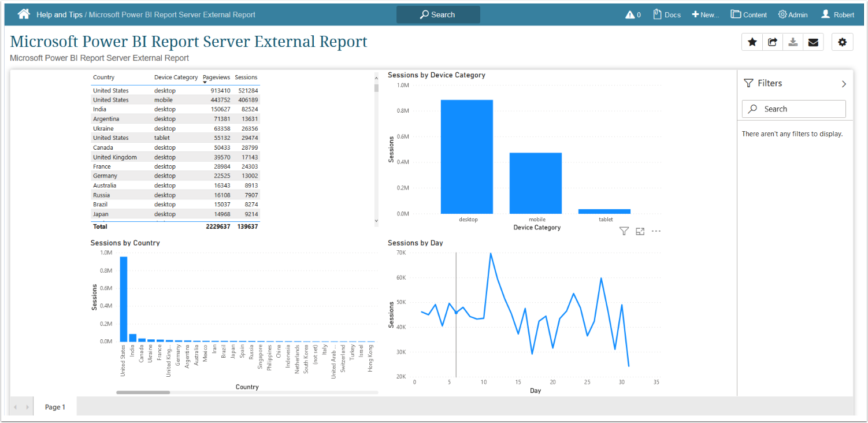Click the next page arrow
The width and height of the screenshot is (868, 423).
tap(27, 407)
